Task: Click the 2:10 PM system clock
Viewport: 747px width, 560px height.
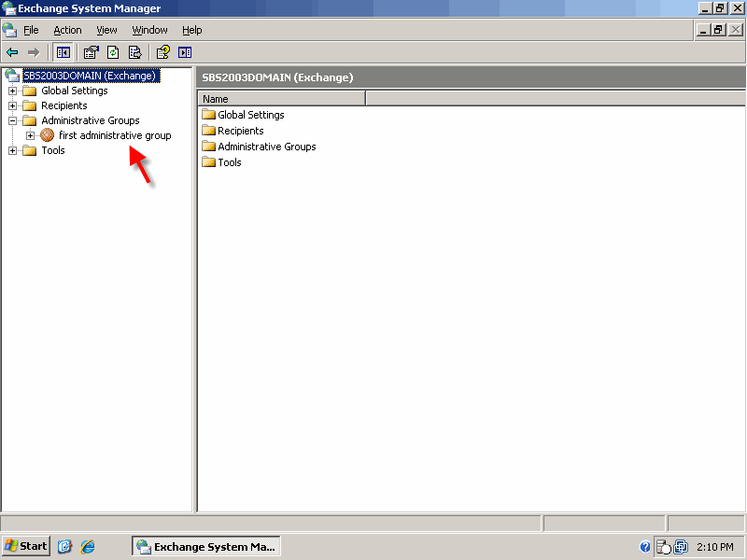Action: (715, 547)
